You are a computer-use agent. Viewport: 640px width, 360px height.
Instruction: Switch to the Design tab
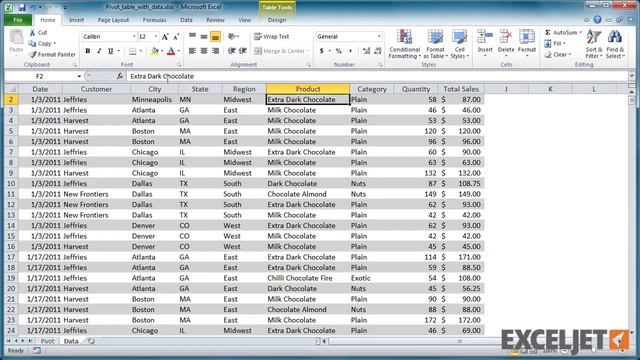pyautogui.click(x=277, y=20)
